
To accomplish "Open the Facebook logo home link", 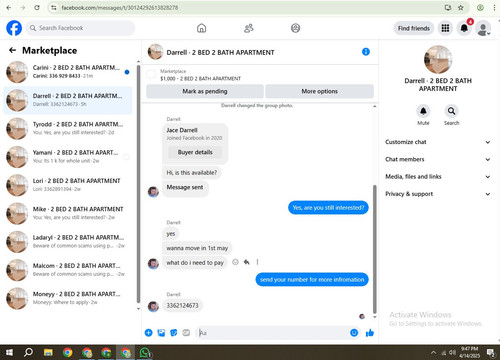I will [x=14, y=28].
